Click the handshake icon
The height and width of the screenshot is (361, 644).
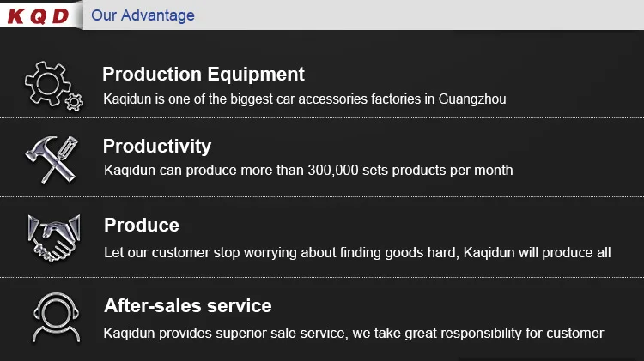[53, 238]
